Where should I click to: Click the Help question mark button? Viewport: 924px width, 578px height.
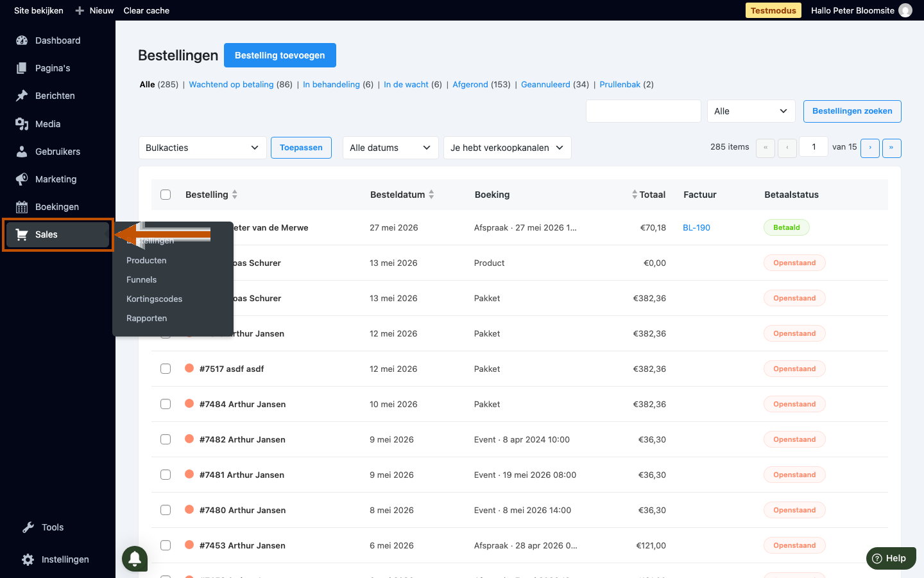[891, 558]
